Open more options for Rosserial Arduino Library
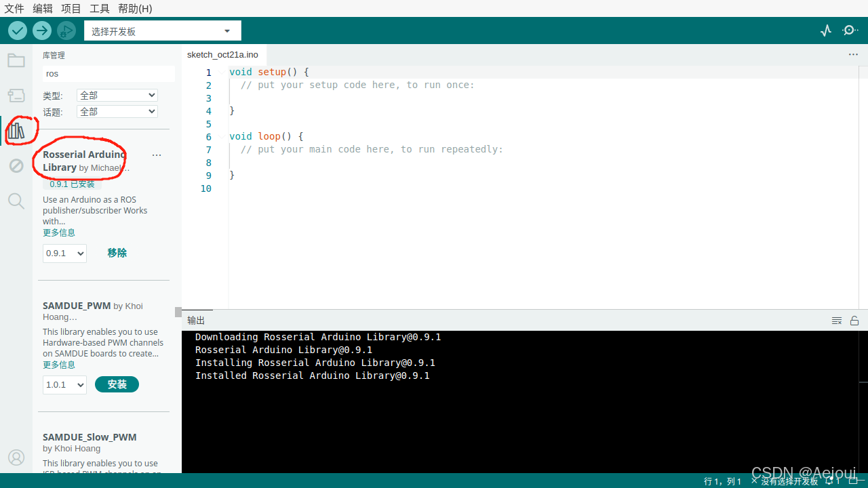 point(157,155)
